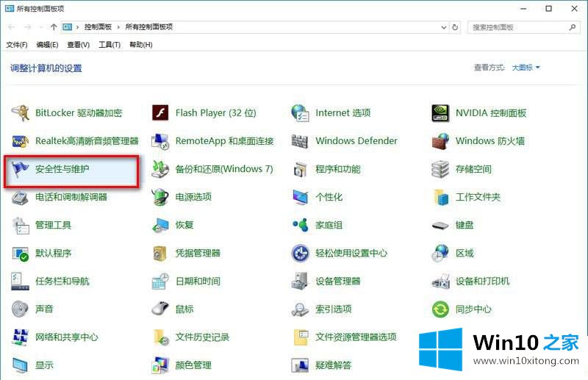Expand chevron after 控制面板 breadcrumb
Image resolution: width=588 pixels, height=380 pixels.
118,27
